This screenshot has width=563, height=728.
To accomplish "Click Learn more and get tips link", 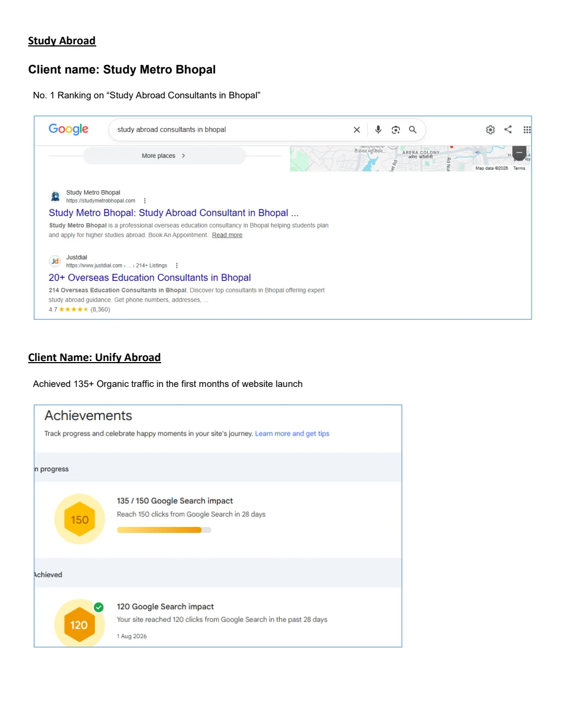I will [x=292, y=433].
